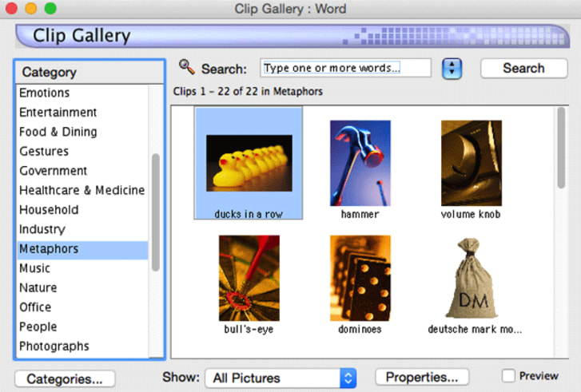Open the Show All Pictures dropdown
The width and height of the screenshot is (581, 392).
point(281,378)
